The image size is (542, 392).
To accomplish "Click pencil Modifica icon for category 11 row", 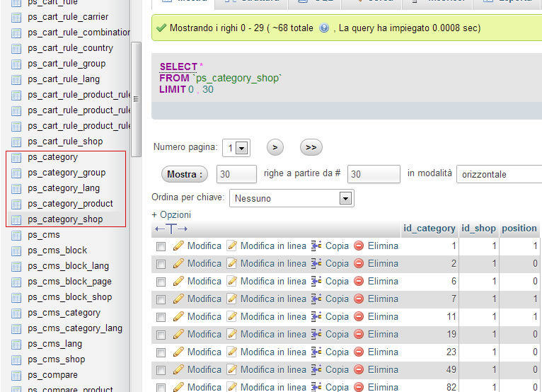I will click(x=178, y=316).
